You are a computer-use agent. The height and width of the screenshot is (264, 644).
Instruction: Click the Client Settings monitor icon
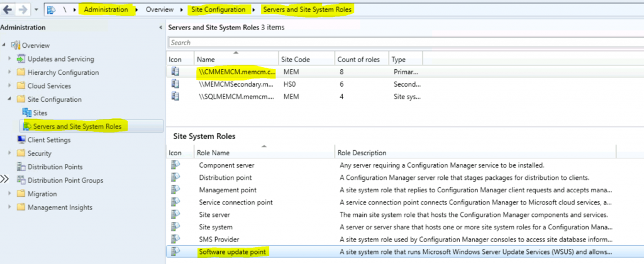(21, 140)
